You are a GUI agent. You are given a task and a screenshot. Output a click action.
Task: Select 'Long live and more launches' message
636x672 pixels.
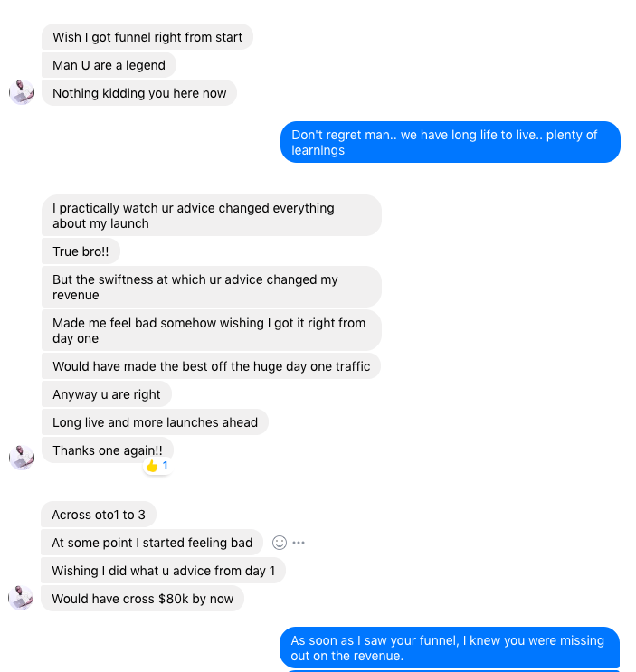pyautogui.click(x=155, y=422)
